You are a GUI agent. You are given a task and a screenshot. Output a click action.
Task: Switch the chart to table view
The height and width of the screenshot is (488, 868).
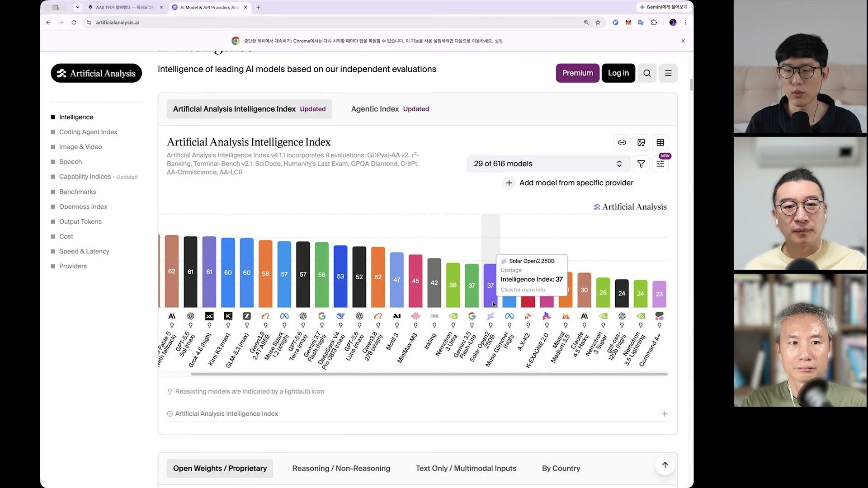(x=660, y=143)
